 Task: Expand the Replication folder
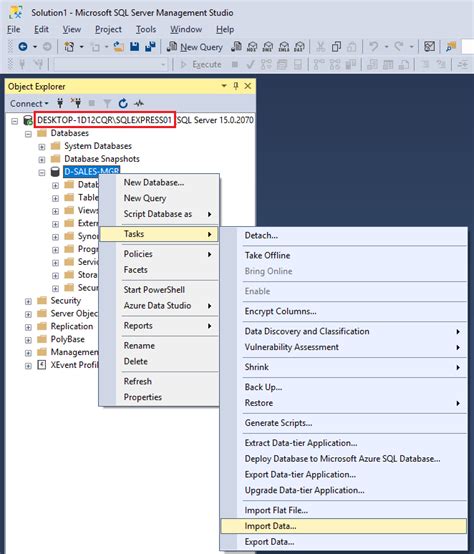pos(28,327)
